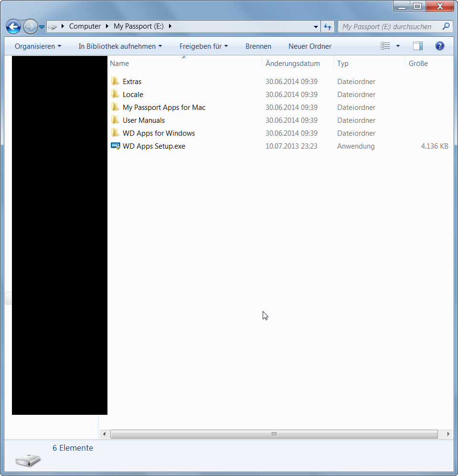Click the back navigation arrow
The height and width of the screenshot is (476, 458).
pos(13,27)
